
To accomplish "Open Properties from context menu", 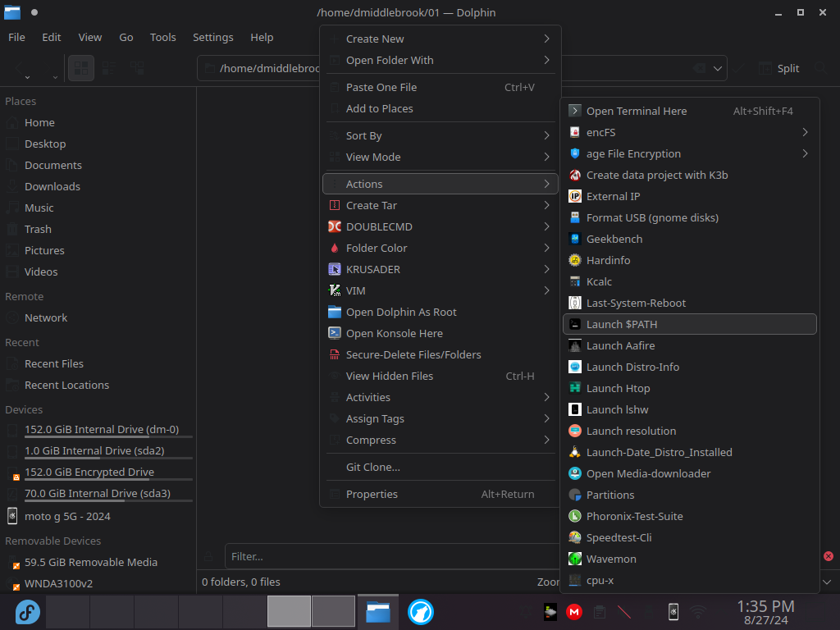I will click(440, 495).
